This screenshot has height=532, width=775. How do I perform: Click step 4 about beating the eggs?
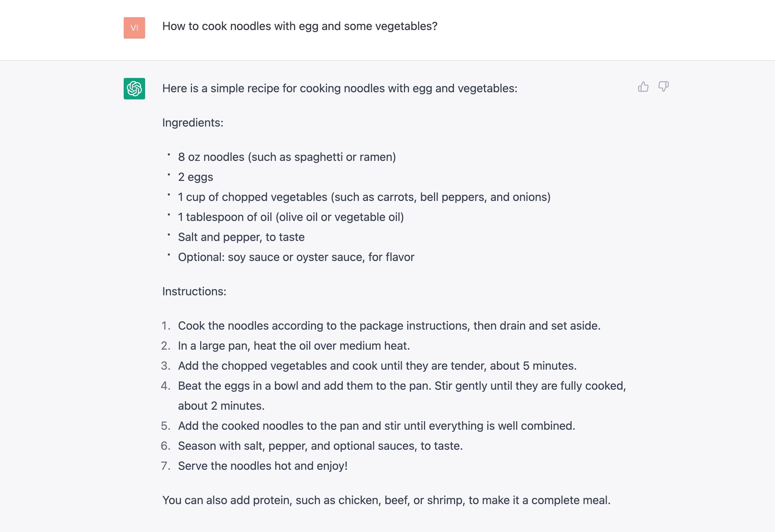[x=402, y=386]
